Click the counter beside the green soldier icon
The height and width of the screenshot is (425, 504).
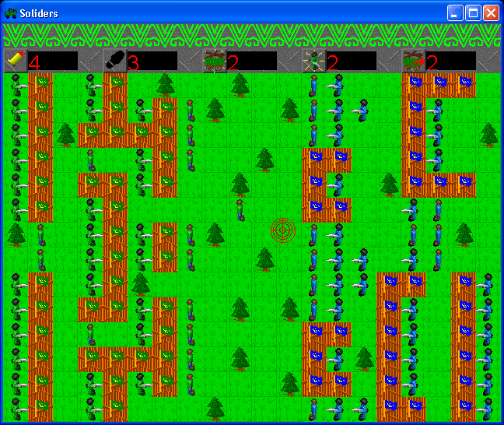351,61
